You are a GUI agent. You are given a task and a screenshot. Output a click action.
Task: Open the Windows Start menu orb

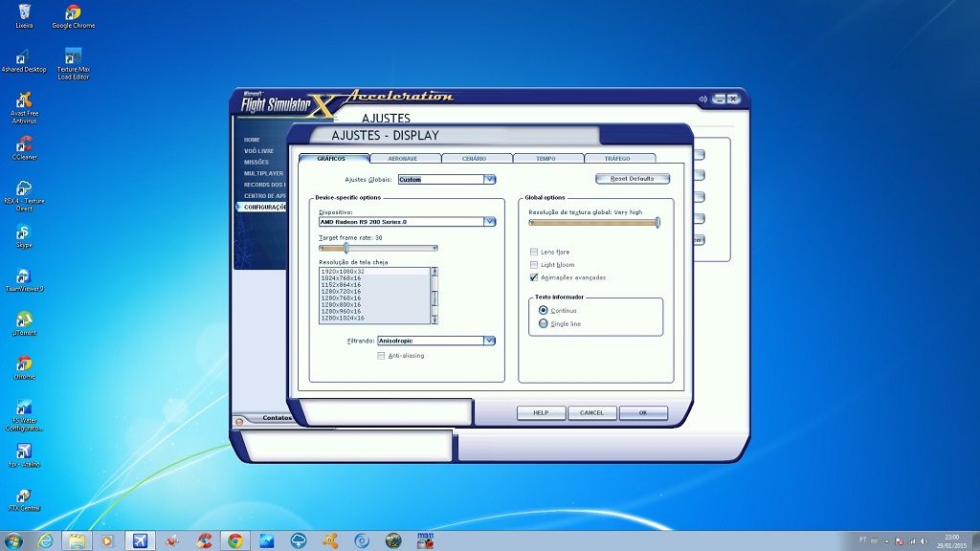[x=13, y=540]
